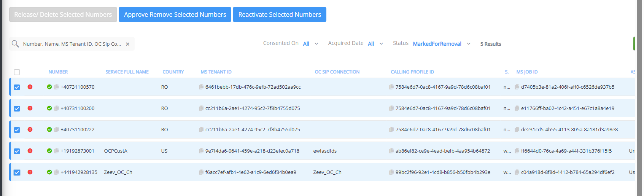644x196 pixels.
Task: Open the Consented On filter dropdown
Action: click(x=310, y=44)
